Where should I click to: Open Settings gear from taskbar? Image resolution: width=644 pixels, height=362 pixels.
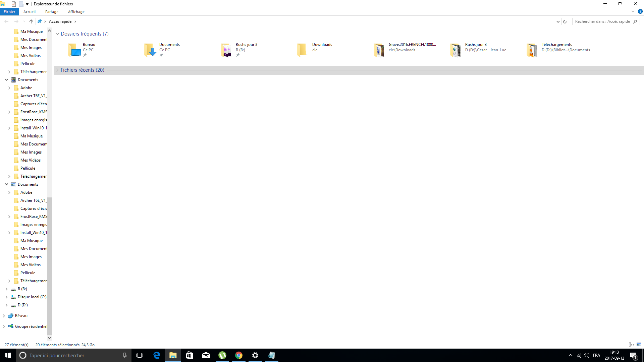point(255,355)
